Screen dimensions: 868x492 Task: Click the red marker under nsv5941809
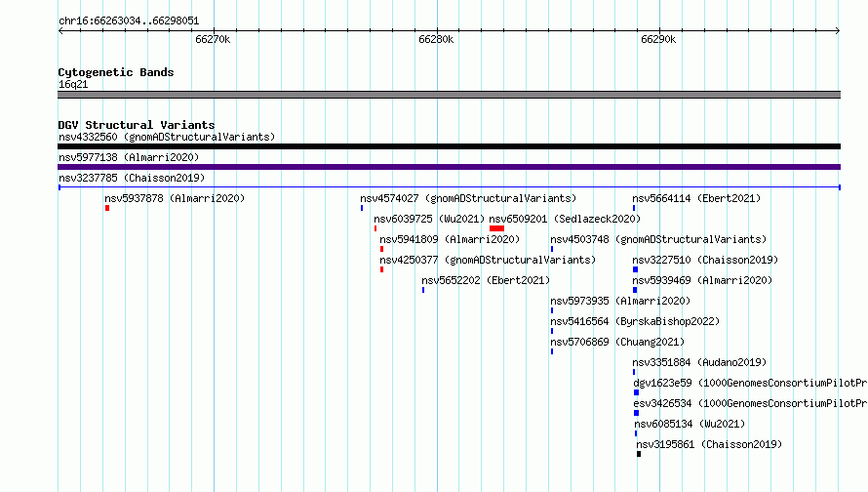[x=381, y=249]
